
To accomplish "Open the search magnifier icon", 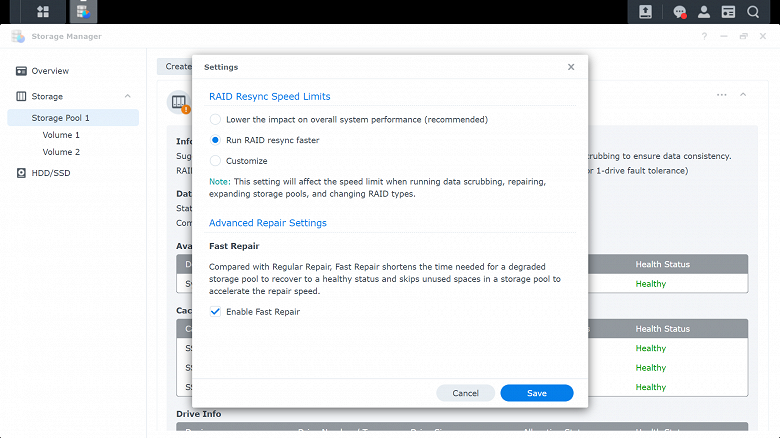I will [x=753, y=12].
